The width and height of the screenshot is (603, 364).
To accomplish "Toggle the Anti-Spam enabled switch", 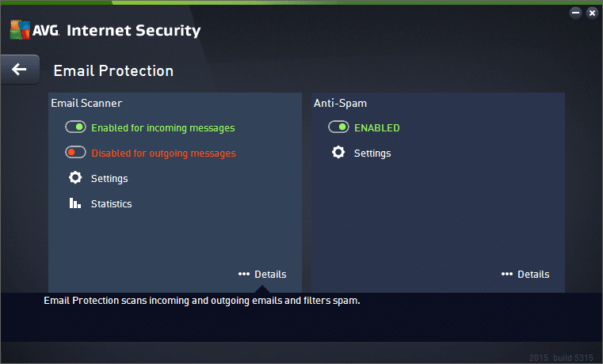I will (x=338, y=127).
